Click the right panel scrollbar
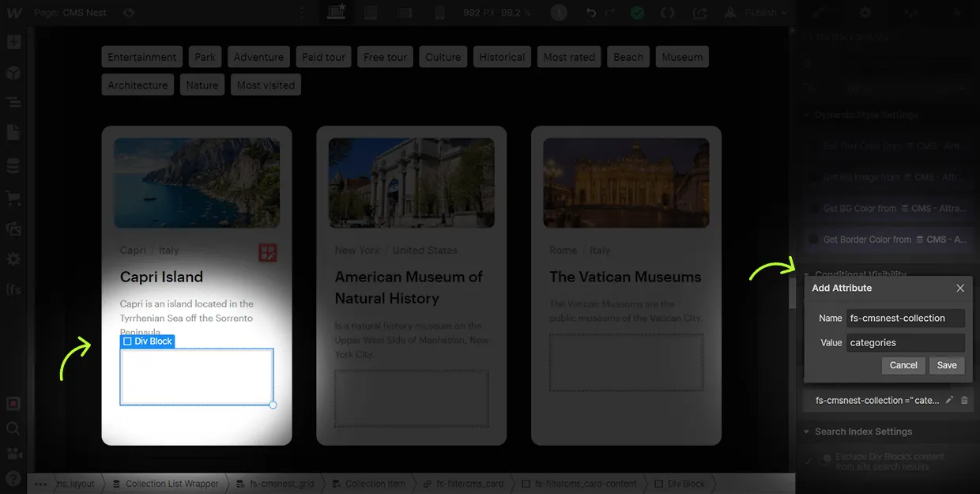This screenshot has height=494, width=980. tap(793, 293)
